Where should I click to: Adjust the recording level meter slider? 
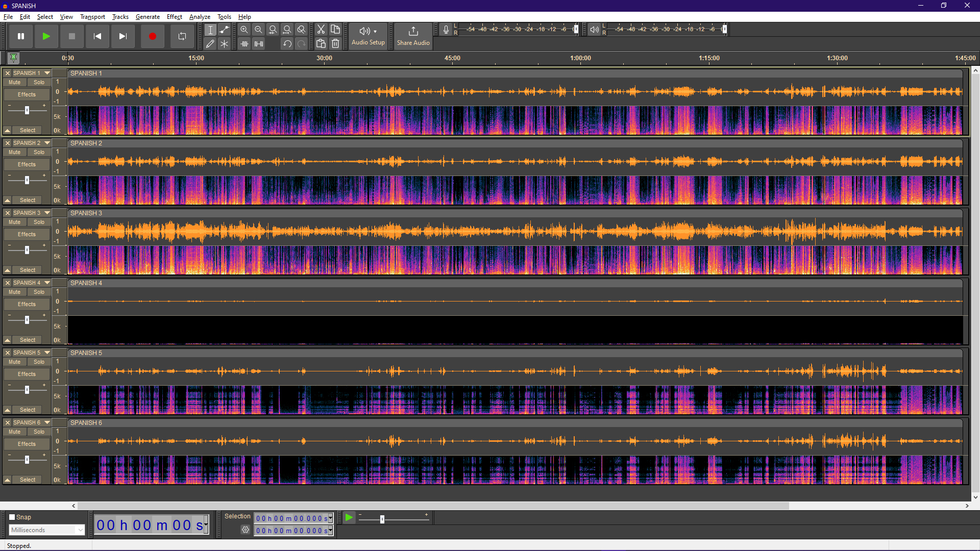coord(576,29)
